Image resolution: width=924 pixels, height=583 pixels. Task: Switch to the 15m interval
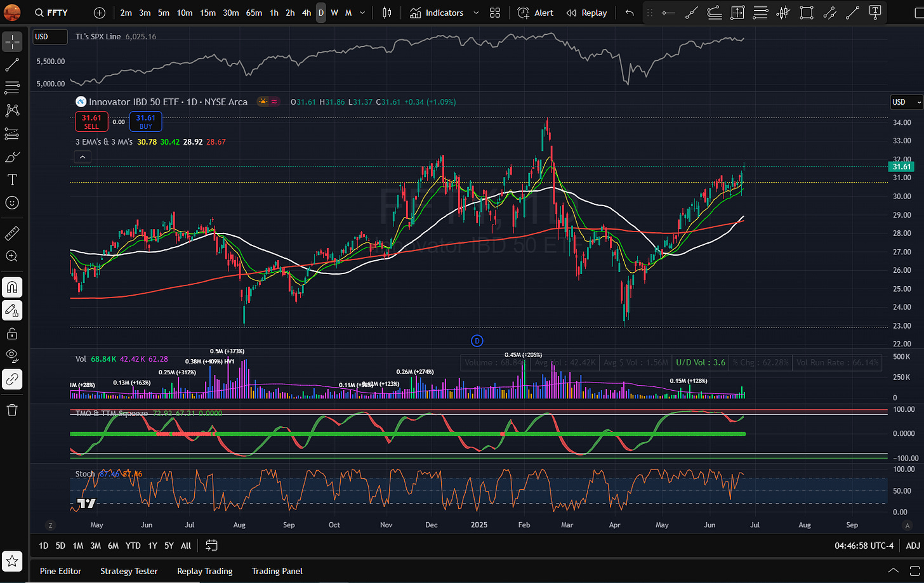(x=208, y=13)
